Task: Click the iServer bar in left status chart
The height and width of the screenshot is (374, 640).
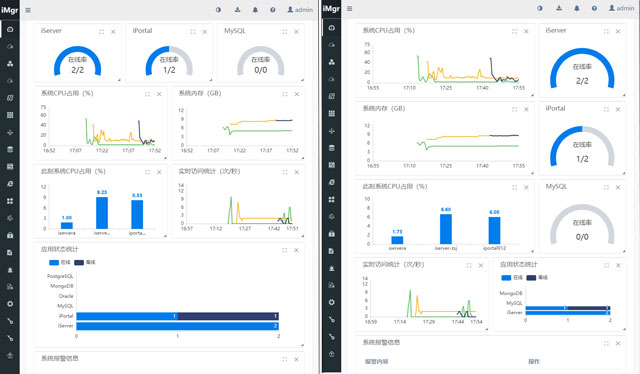Action: click(x=178, y=326)
